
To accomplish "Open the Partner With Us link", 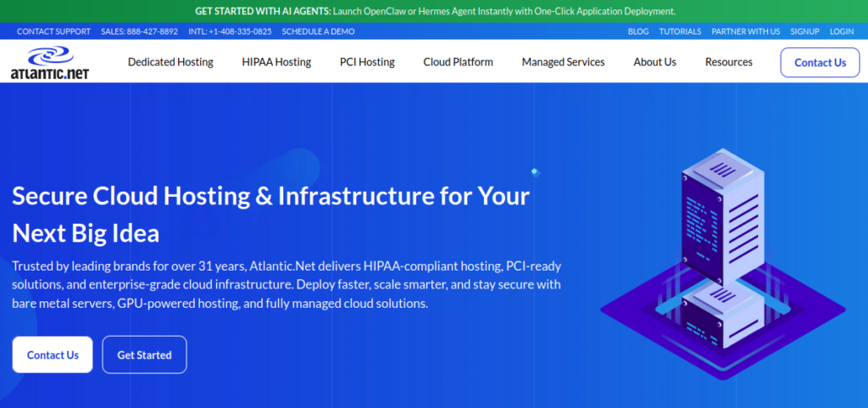I will [746, 31].
